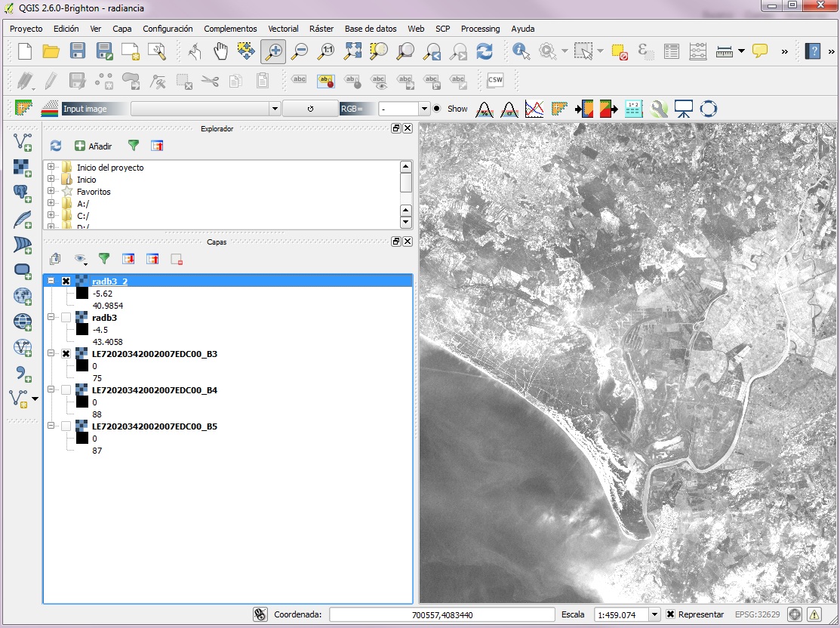The height and width of the screenshot is (628, 840).
Task: Click the Add Vector Layer sidebar icon
Action: click(x=23, y=143)
